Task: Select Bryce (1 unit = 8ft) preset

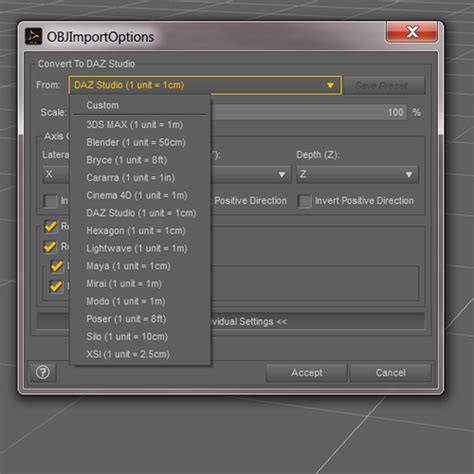Action: coord(140,160)
